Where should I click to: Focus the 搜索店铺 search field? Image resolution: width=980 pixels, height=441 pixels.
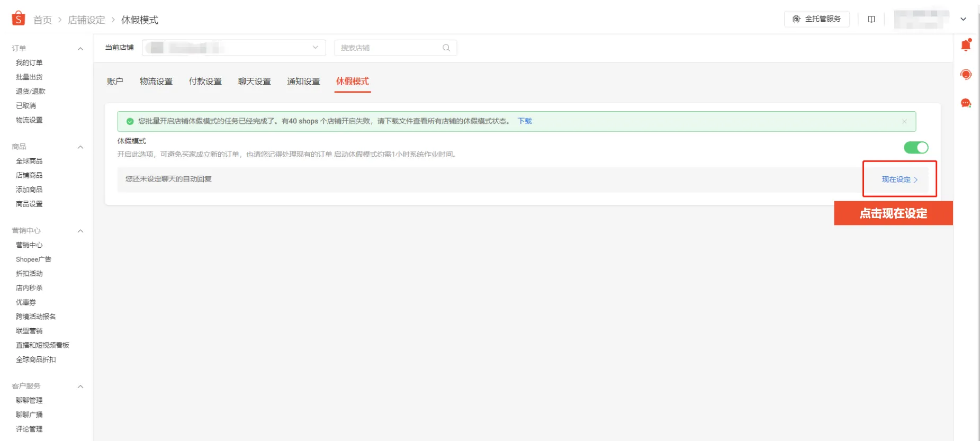pyautogui.click(x=395, y=48)
